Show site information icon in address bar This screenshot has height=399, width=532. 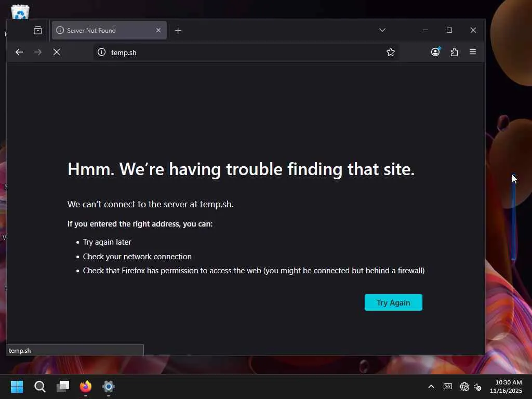101,52
